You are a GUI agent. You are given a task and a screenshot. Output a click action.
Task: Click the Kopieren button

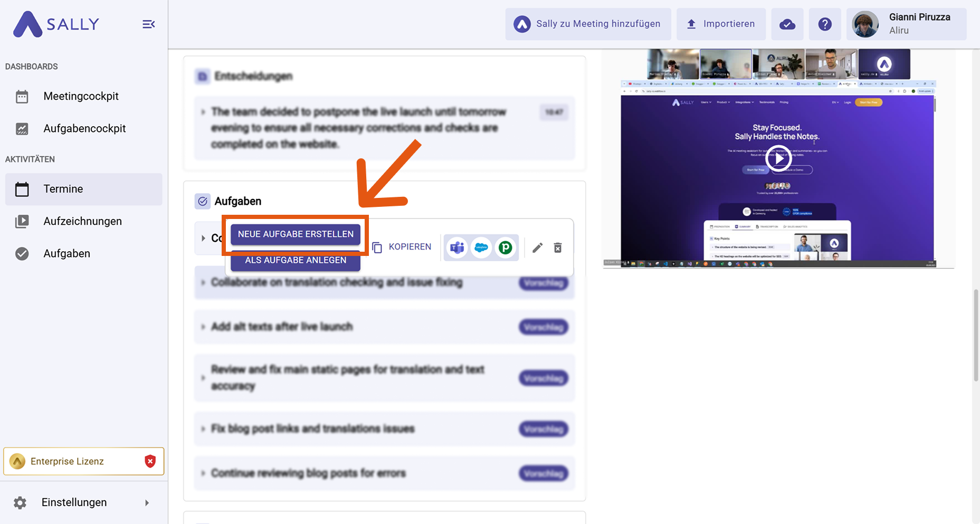tap(402, 247)
